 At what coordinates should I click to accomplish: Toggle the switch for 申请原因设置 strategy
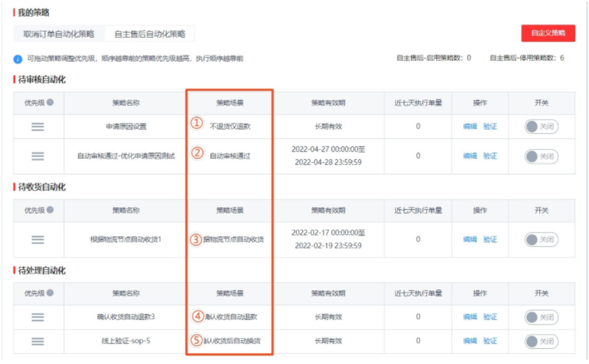(541, 126)
